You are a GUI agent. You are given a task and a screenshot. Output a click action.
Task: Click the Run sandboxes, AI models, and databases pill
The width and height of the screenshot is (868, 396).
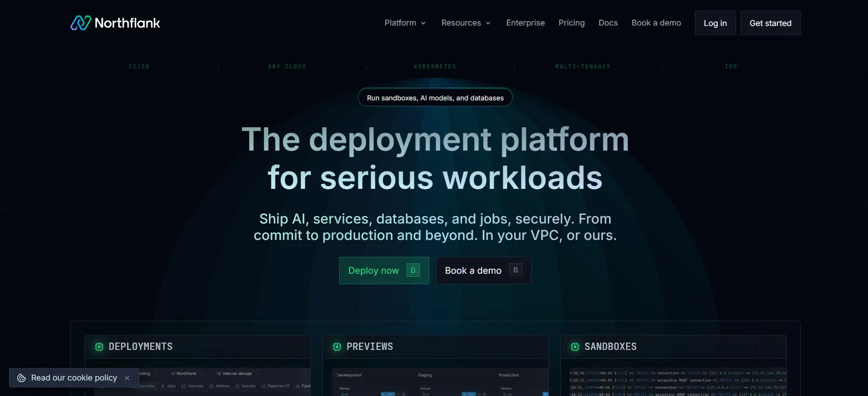pos(435,97)
